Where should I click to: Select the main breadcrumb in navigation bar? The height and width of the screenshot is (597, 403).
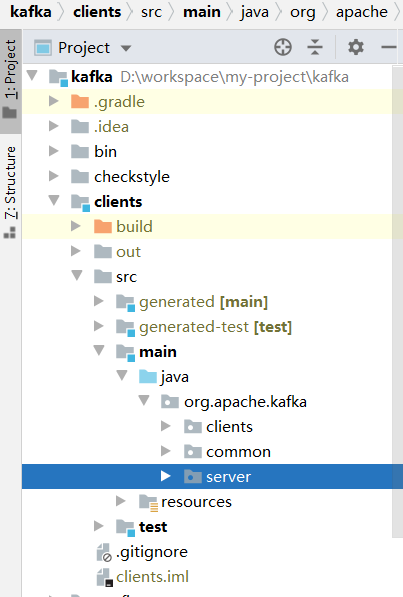(202, 12)
